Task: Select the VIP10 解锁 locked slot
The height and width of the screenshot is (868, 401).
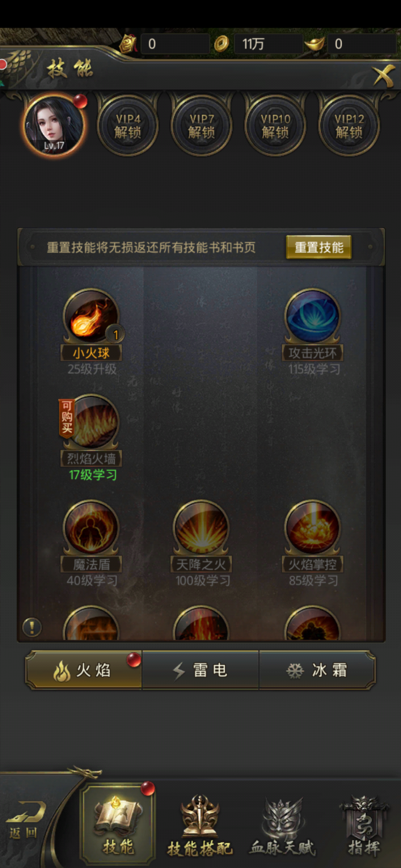Action: click(x=275, y=125)
